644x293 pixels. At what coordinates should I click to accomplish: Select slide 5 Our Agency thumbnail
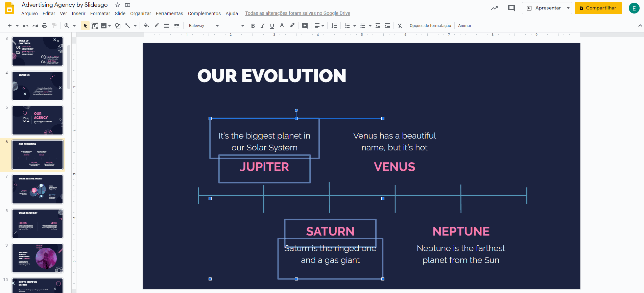click(x=38, y=120)
